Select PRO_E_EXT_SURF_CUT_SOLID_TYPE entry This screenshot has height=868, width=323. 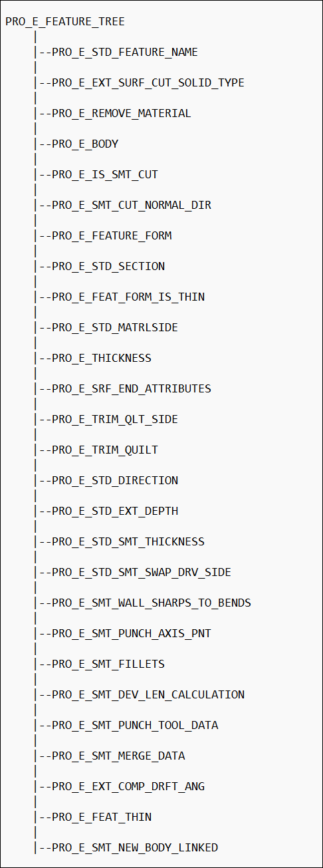click(x=148, y=83)
